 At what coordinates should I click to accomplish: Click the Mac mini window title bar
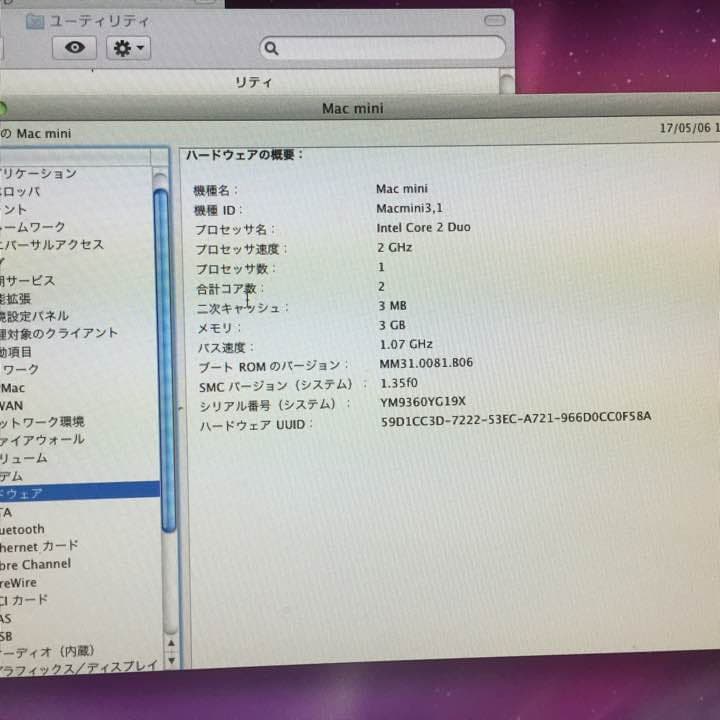(x=352, y=109)
